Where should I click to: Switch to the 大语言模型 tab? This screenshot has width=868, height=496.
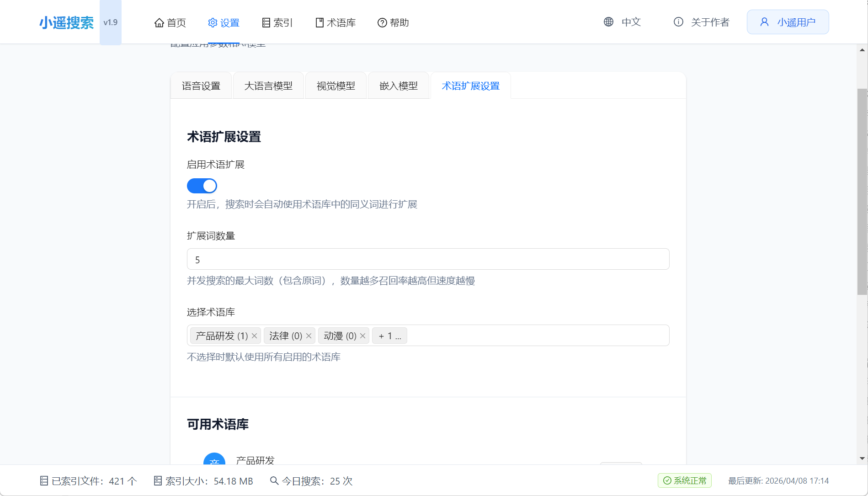(268, 86)
